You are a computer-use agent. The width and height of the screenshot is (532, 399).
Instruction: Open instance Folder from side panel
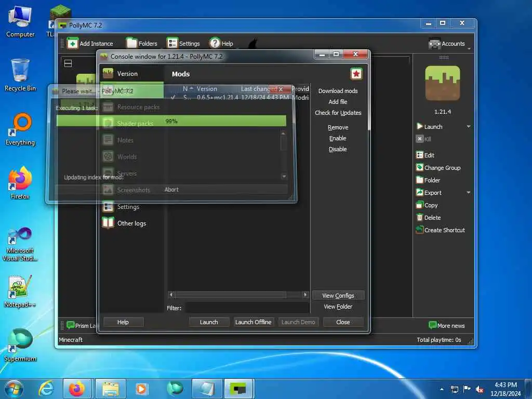(428, 180)
